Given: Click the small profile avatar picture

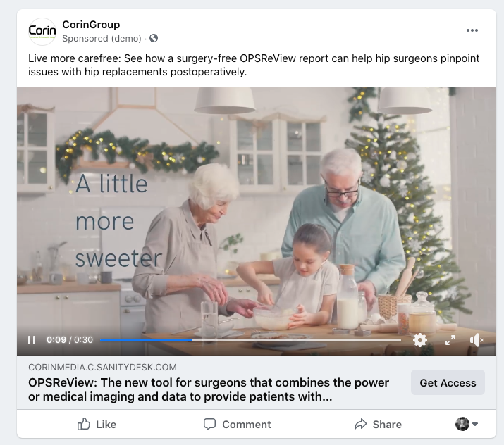Looking at the screenshot, I should click(x=462, y=424).
